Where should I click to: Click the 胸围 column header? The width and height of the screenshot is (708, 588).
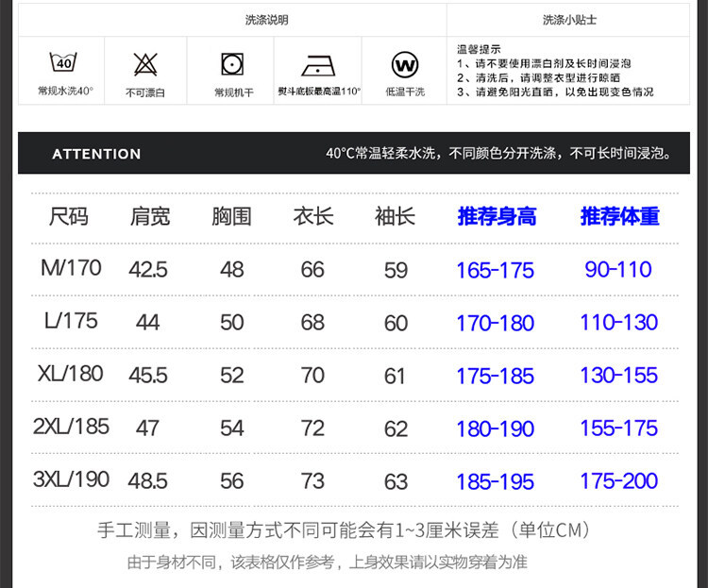tap(231, 216)
